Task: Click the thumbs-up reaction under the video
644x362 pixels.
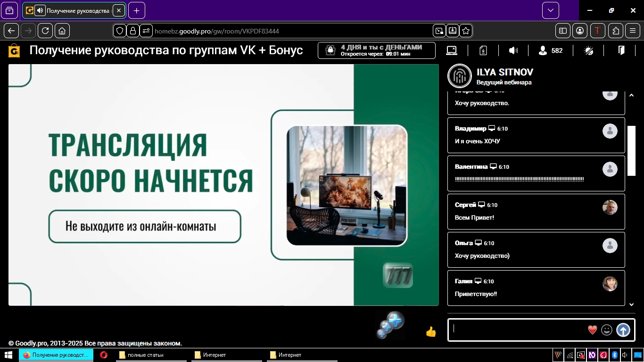Action: 430,332
